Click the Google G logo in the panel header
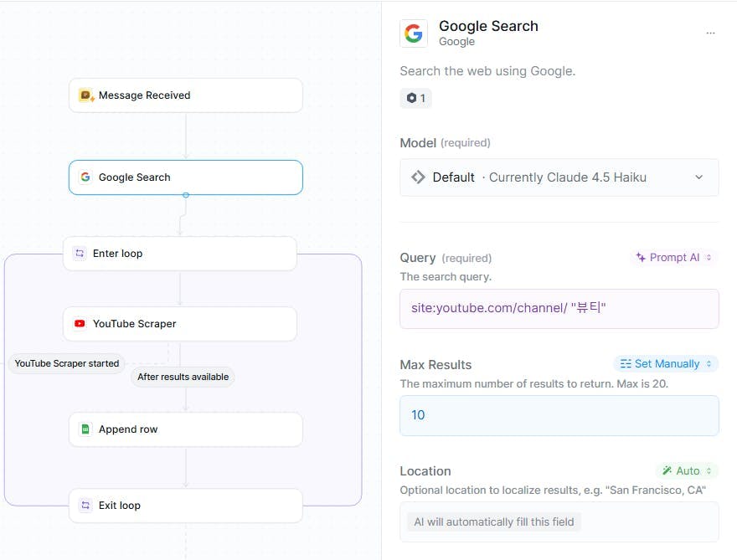Screen dimensions: 737x560 point(412,33)
